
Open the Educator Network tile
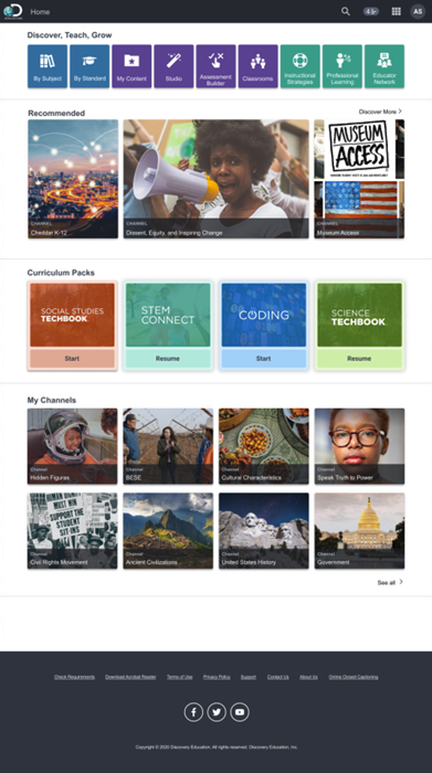(x=384, y=66)
